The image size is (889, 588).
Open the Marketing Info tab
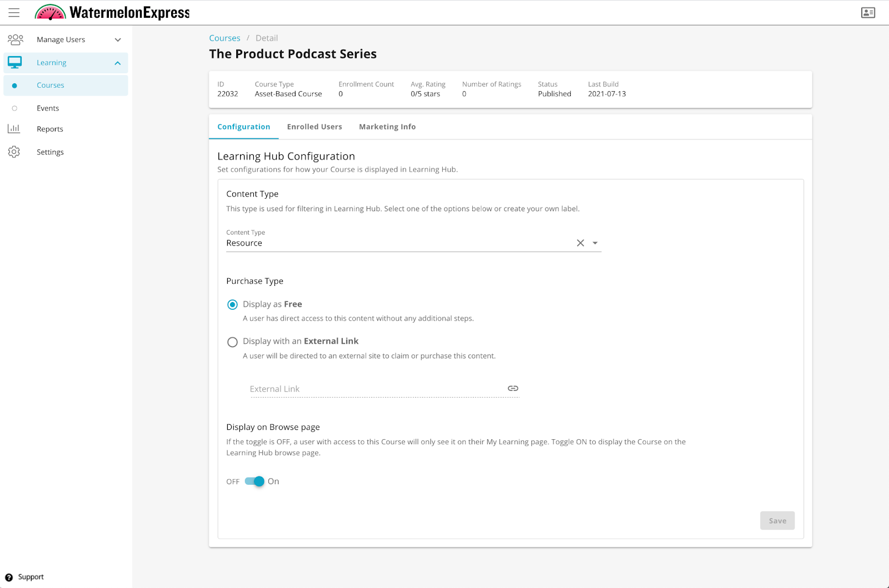pos(387,127)
